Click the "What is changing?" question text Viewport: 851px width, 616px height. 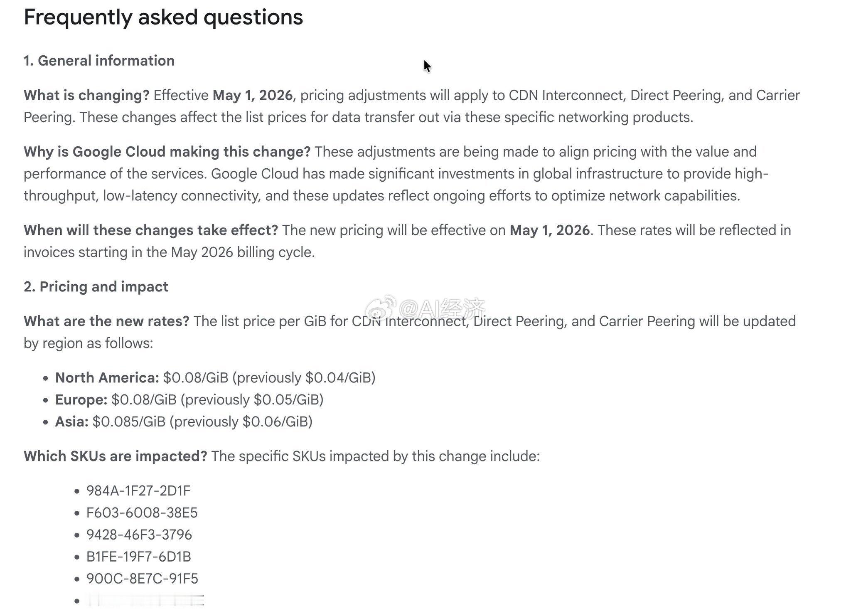tap(86, 95)
